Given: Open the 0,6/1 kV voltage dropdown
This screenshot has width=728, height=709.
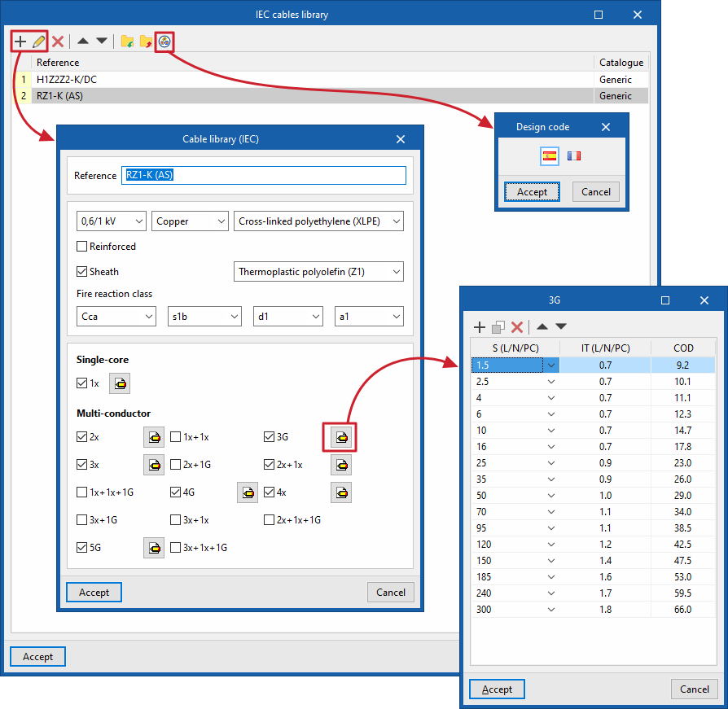Looking at the screenshot, I should (112, 221).
